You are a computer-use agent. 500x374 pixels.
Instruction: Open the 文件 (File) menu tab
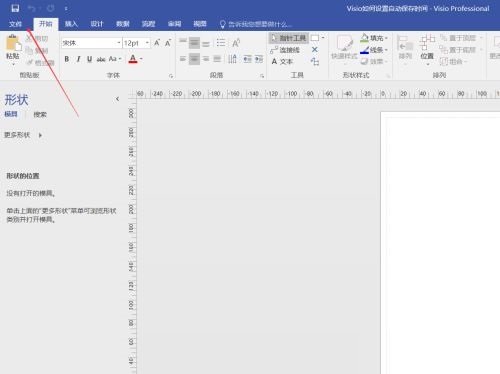pos(15,24)
